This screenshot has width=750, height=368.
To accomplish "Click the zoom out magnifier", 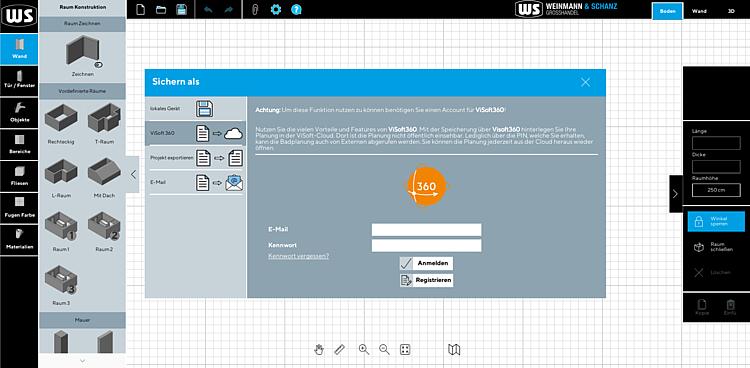I will tap(385, 349).
